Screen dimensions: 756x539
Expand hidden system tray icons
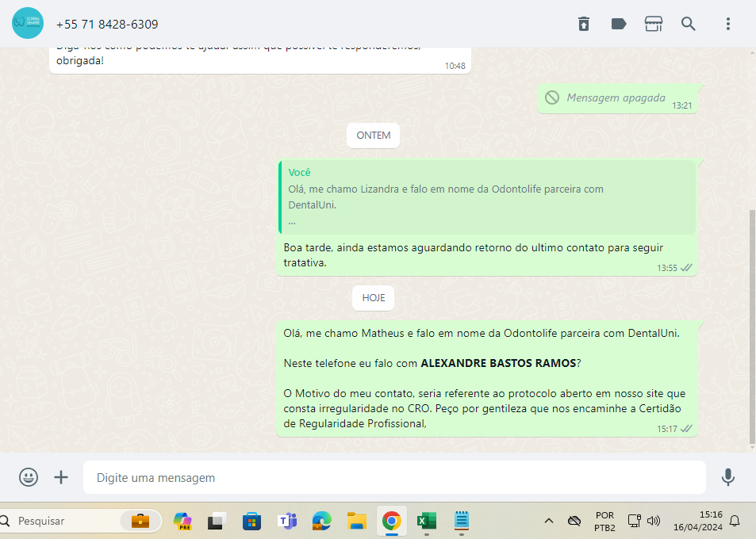pyautogui.click(x=549, y=521)
